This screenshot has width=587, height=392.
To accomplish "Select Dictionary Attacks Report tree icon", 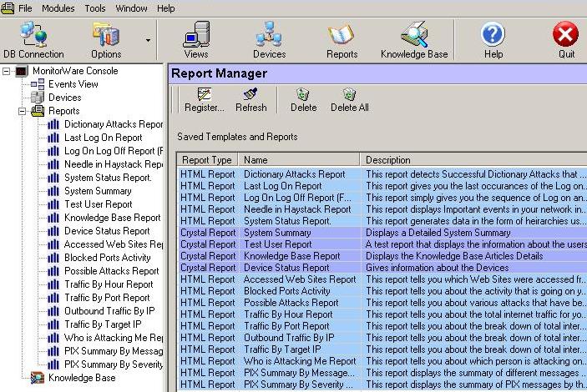I will 53,124.
